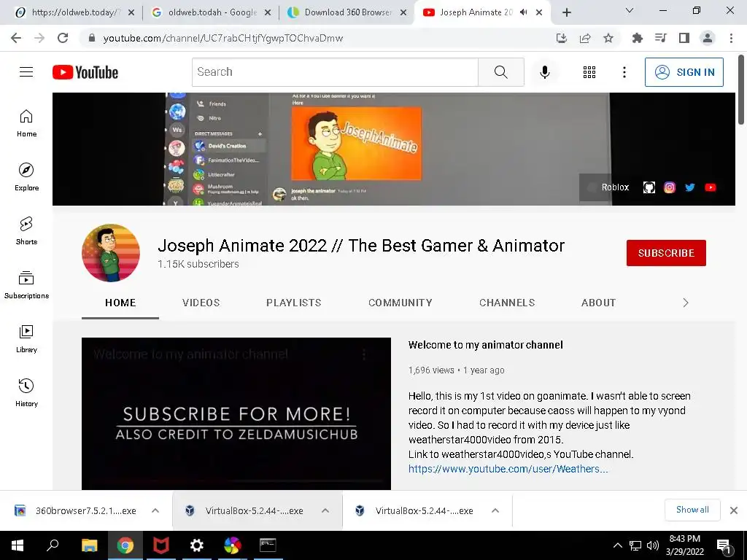Go back with browser back arrow
747x560 pixels.
coord(16,38)
